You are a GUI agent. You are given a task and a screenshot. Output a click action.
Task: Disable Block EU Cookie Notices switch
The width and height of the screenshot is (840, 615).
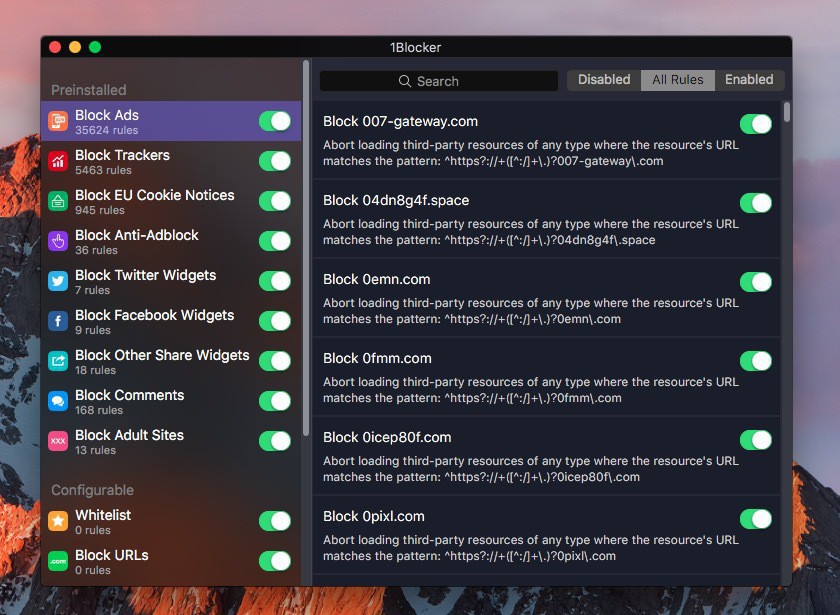(x=275, y=201)
